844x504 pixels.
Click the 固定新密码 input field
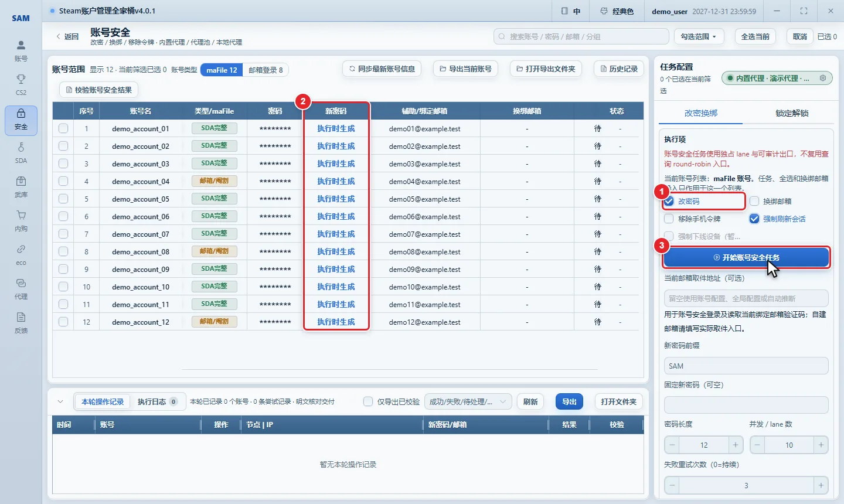tap(746, 405)
